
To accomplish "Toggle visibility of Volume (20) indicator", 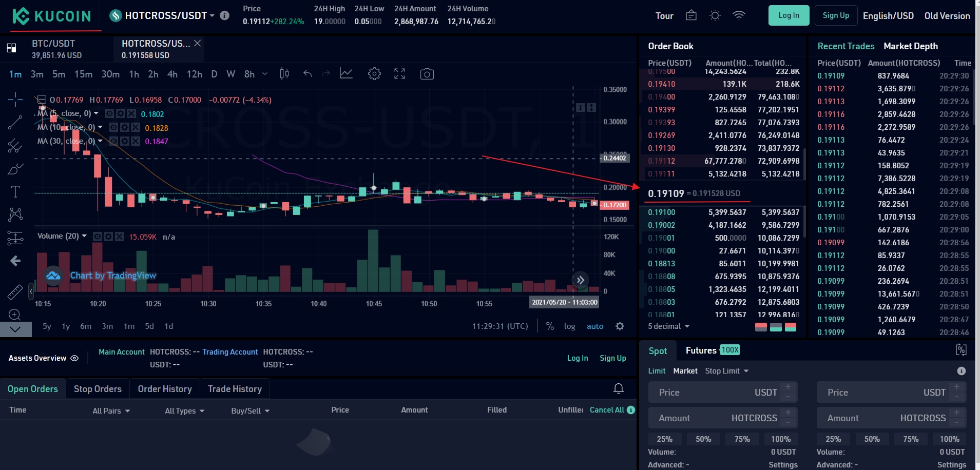I will pos(97,237).
